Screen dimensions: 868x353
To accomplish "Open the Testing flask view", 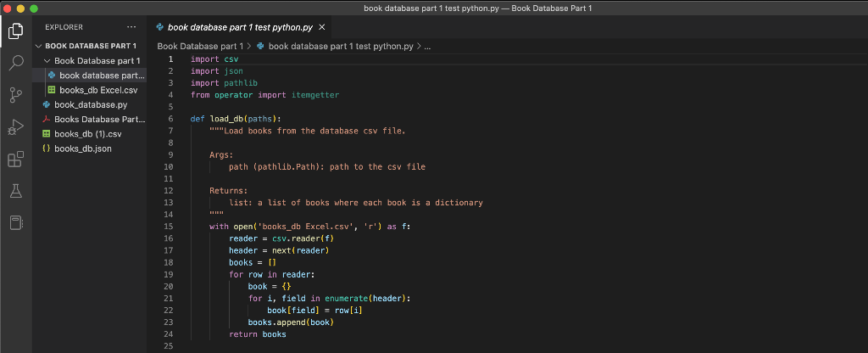I will pos(16,191).
